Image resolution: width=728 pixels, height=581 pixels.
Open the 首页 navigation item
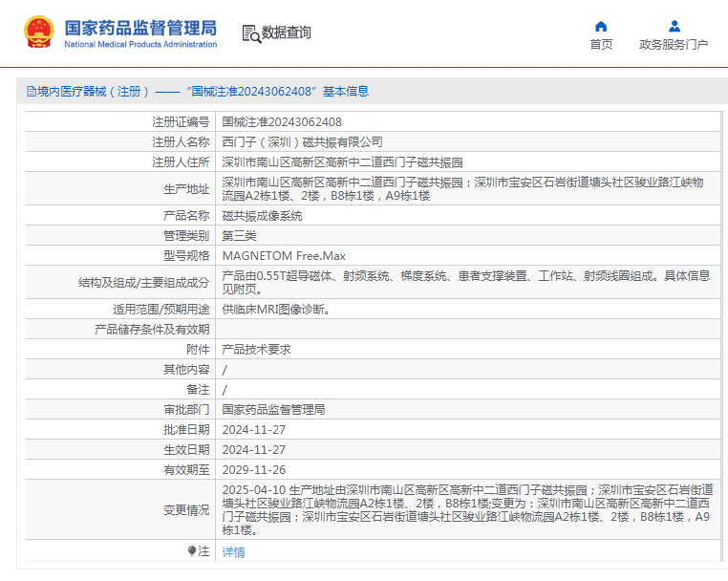601,45
